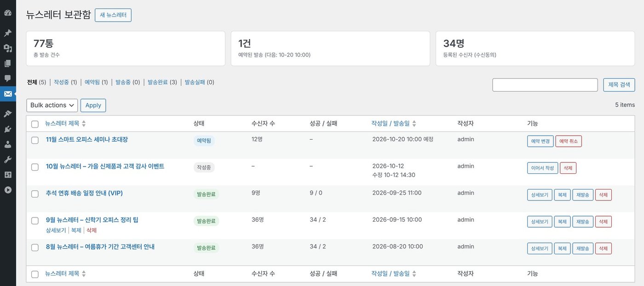644x286 pixels.
Task: Click the 삭제 row action under 9월 뉴스레터 title
Action: coord(92,230)
